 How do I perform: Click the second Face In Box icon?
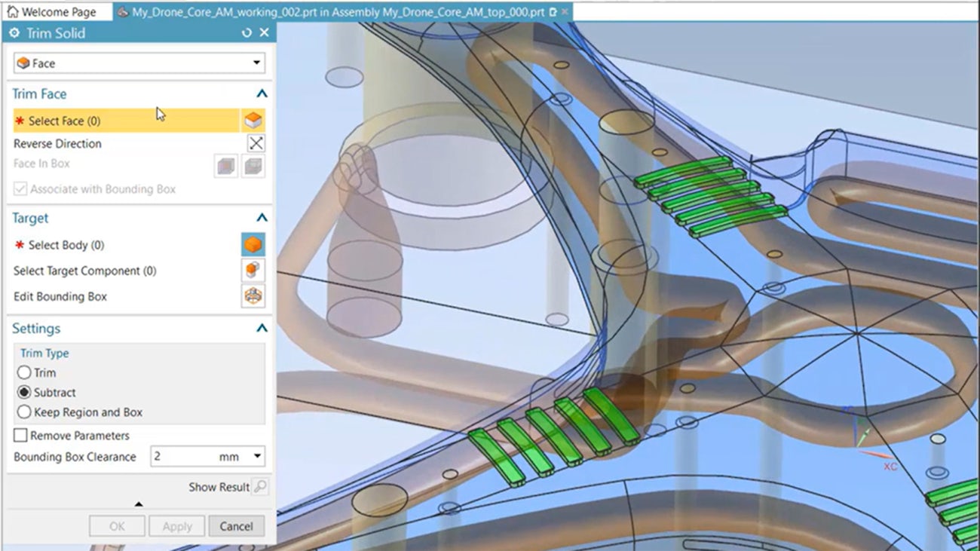click(253, 166)
